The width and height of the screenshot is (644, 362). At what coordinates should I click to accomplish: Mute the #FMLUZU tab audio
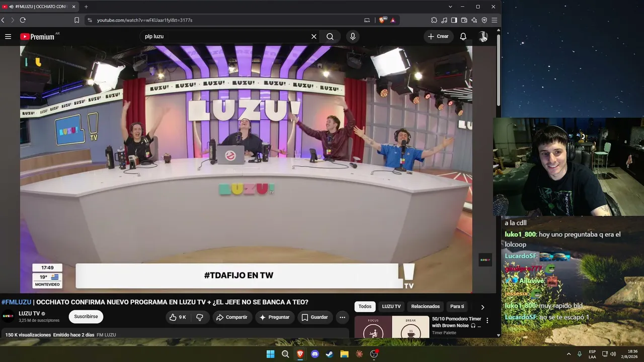point(11,7)
